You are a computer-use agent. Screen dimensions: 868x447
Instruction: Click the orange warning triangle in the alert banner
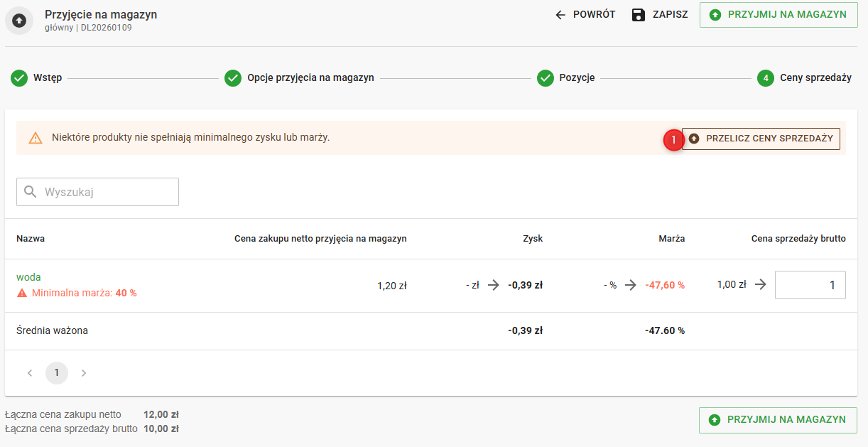[36, 138]
